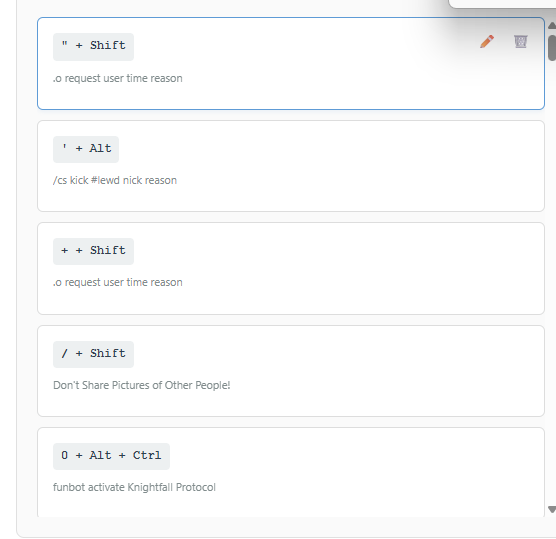556x539 pixels.
Task: Edit the " + Shift hotkey with pencil icon
Action: [487, 41]
